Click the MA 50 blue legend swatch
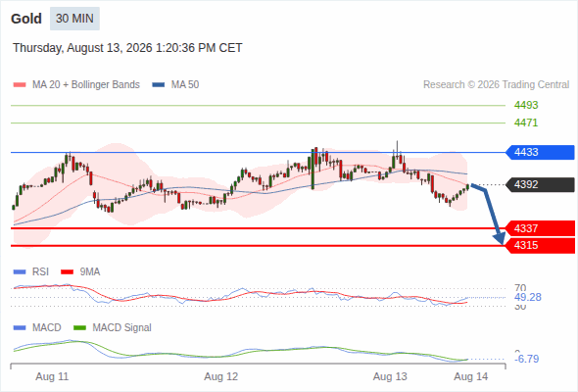Image resolution: width=578 pixels, height=392 pixels. tap(159, 85)
